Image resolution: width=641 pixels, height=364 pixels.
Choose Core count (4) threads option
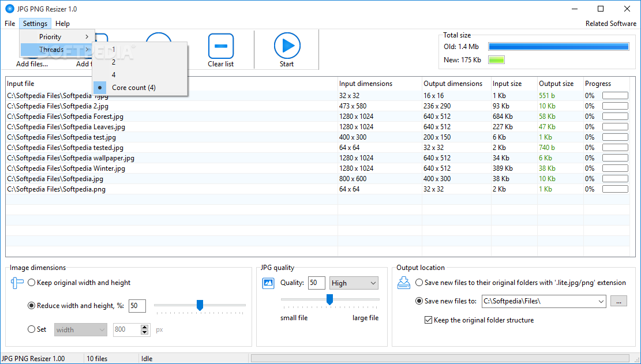pyautogui.click(x=140, y=88)
